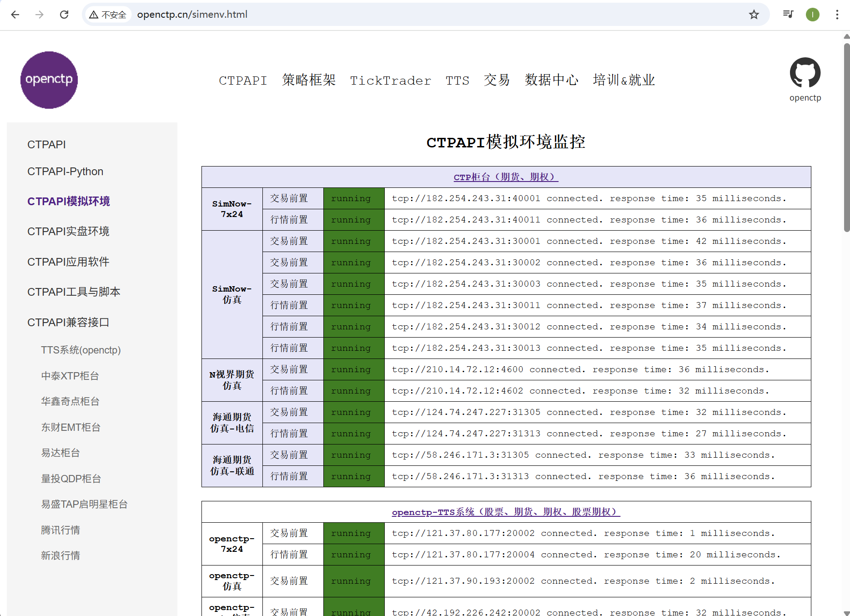Open the browser profile avatar
This screenshot has height=616, width=850.
pos(813,15)
